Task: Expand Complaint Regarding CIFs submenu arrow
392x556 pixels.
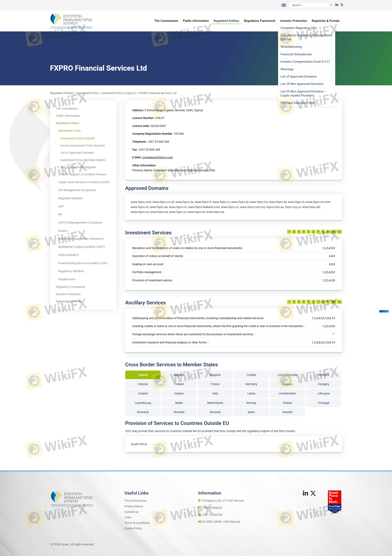Action: (x=332, y=28)
